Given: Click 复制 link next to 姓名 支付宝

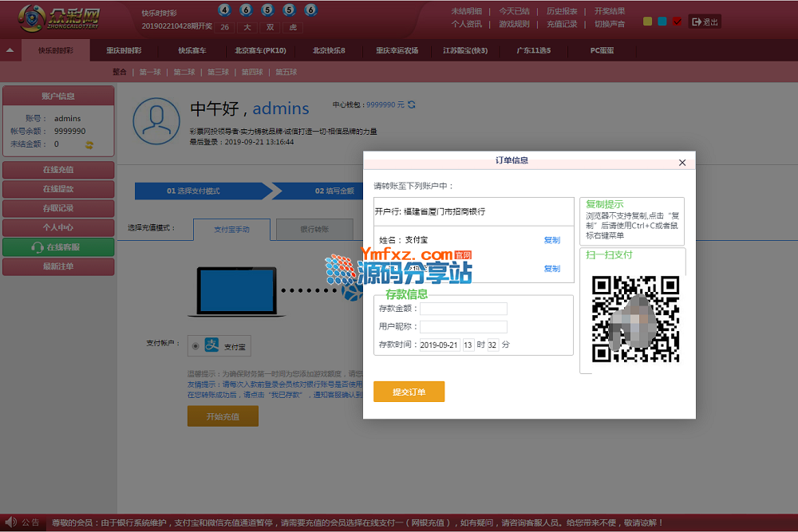Looking at the screenshot, I should click(x=551, y=240).
